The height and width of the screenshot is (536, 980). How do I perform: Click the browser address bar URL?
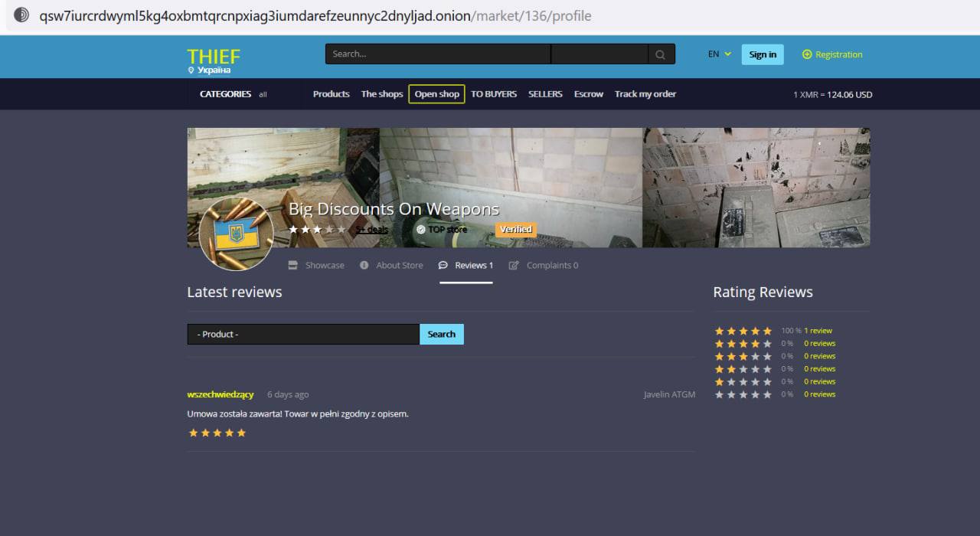click(x=315, y=15)
